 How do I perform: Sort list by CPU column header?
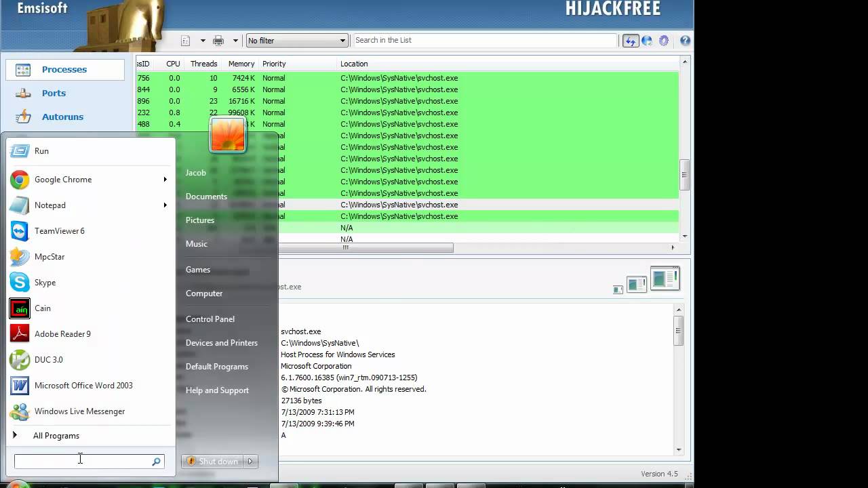(173, 64)
